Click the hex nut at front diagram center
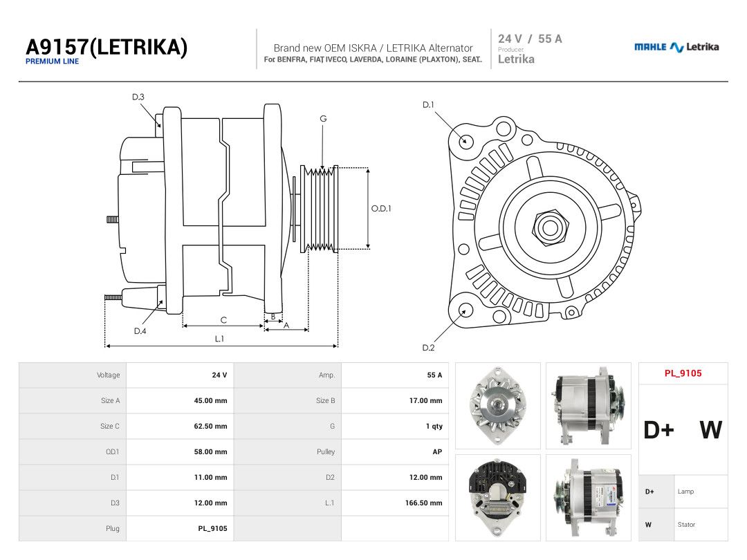 pos(551,227)
